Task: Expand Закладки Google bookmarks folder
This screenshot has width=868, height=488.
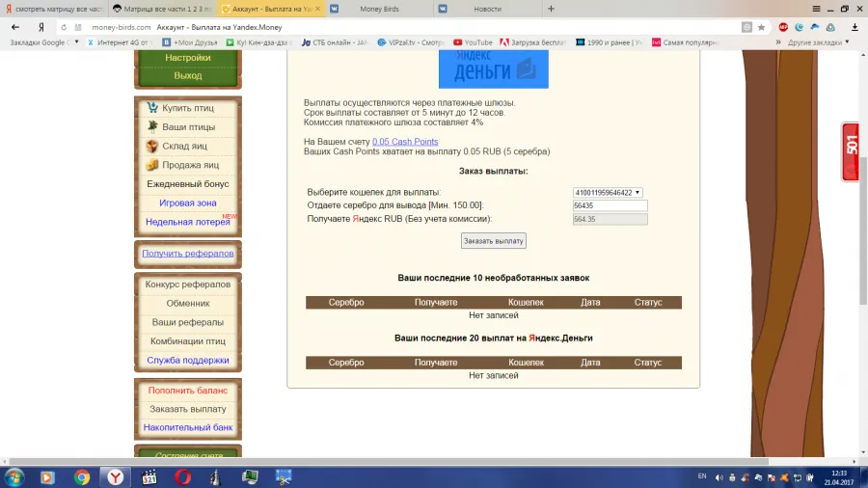Action: point(44,42)
